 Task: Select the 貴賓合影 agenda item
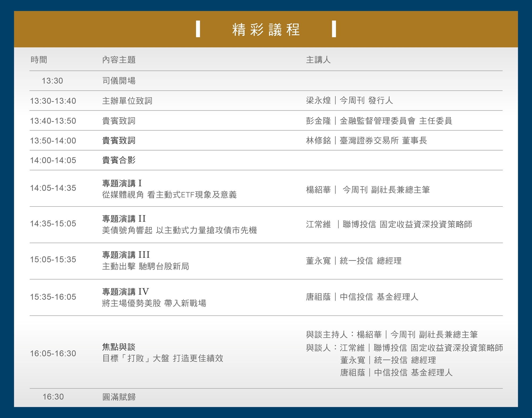(119, 160)
